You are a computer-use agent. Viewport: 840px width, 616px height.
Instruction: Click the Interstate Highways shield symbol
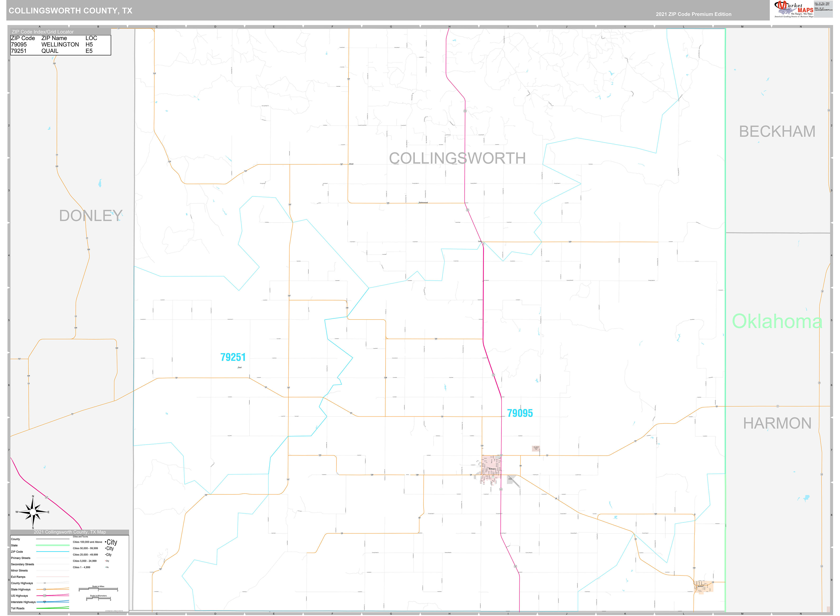click(x=45, y=602)
